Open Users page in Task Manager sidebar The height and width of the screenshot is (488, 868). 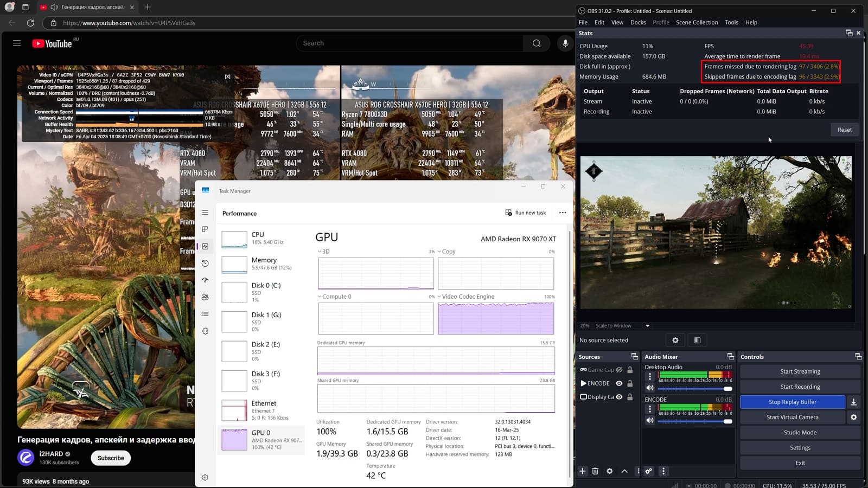[x=205, y=297]
